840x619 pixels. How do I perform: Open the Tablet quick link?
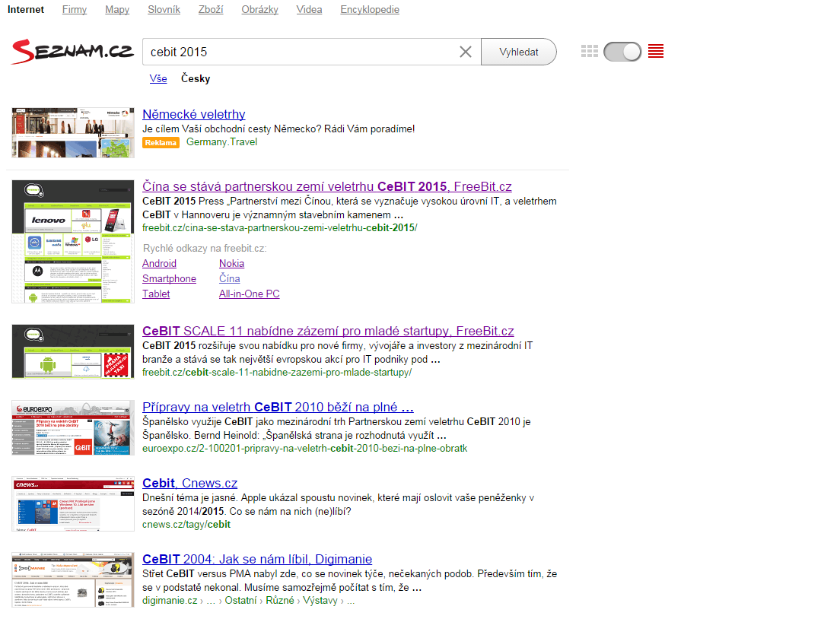(156, 294)
